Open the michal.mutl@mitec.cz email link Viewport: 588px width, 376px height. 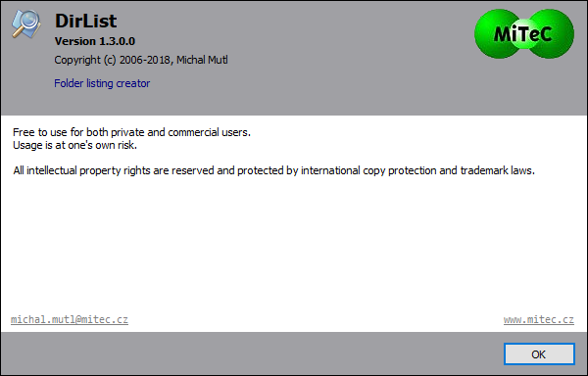point(70,319)
